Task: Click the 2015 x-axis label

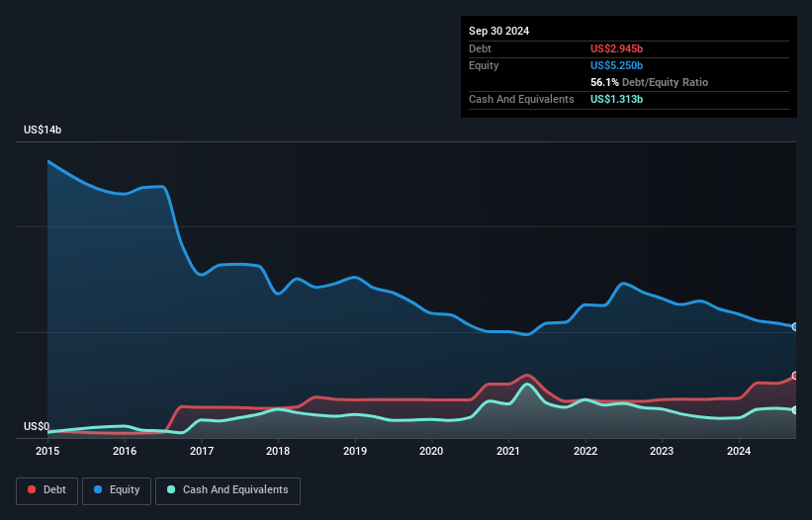Action: pyautogui.click(x=47, y=451)
